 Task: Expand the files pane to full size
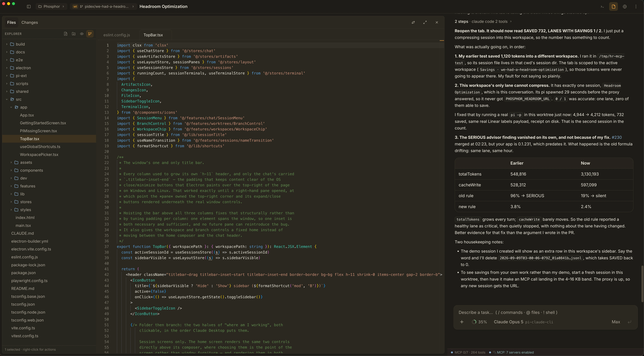point(425,22)
